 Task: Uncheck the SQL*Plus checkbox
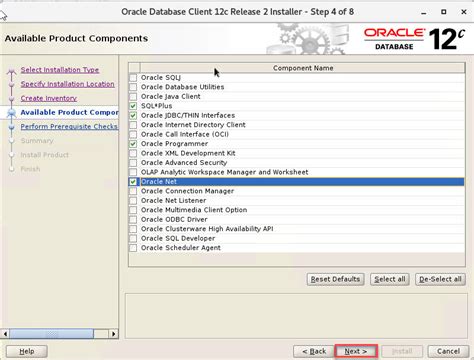[x=133, y=106]
